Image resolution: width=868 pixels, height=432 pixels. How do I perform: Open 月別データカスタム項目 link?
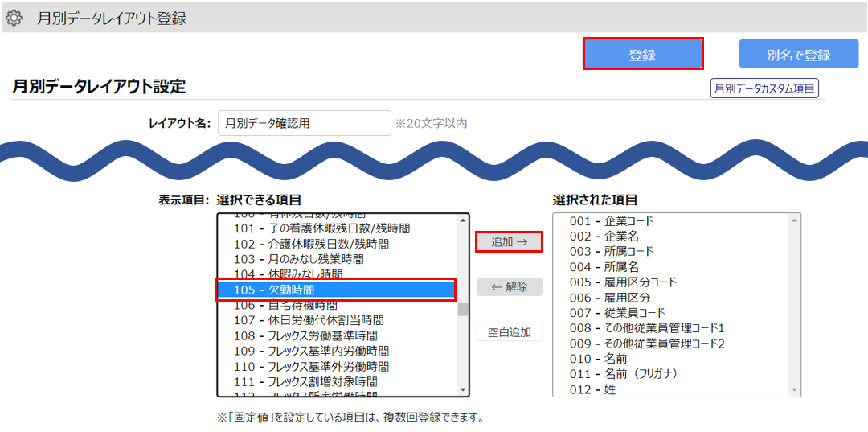[764, 88]
